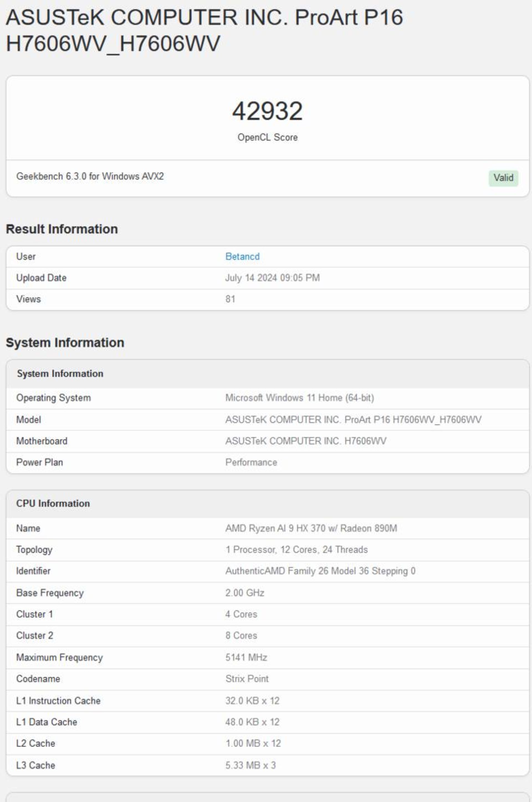Click the CPU Information table header
This screenshot has width=532, height=802.
click(x=53, y=504)
